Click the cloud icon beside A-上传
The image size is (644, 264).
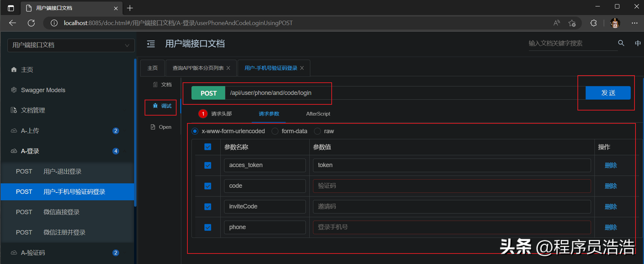[14, 130]
